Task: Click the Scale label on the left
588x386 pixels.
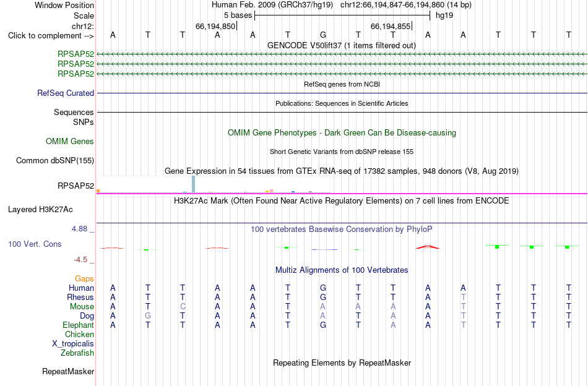Action: point(84,15)
